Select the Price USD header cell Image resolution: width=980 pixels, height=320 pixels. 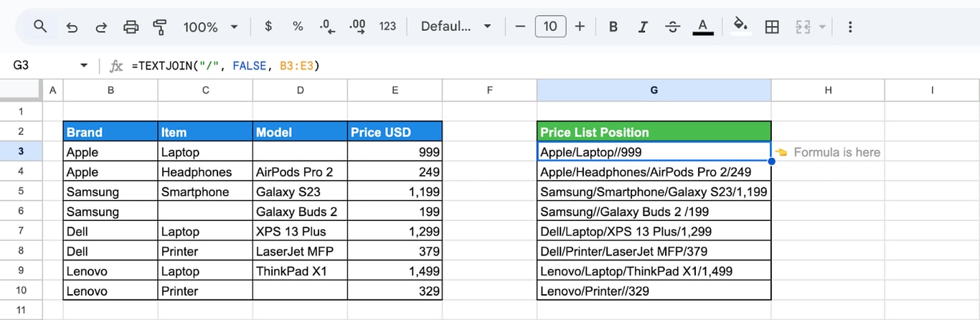pyautogui.click(x=395, y=132)
